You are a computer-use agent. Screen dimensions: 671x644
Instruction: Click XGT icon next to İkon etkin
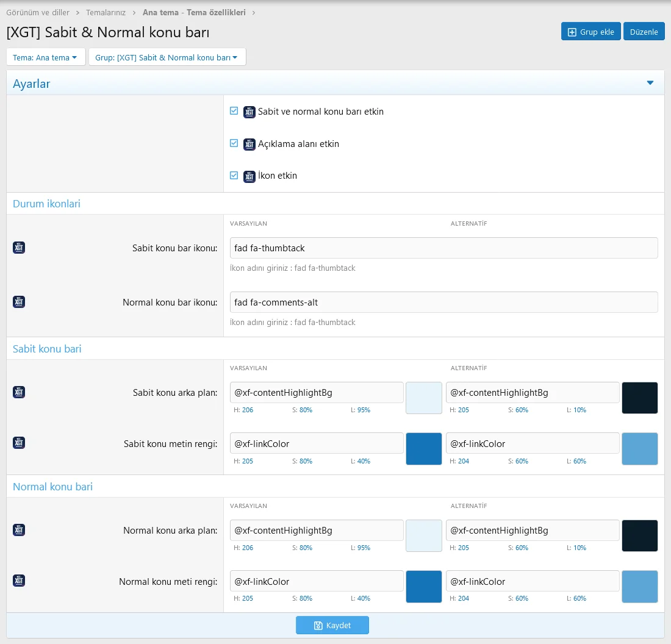click(249, 176)
